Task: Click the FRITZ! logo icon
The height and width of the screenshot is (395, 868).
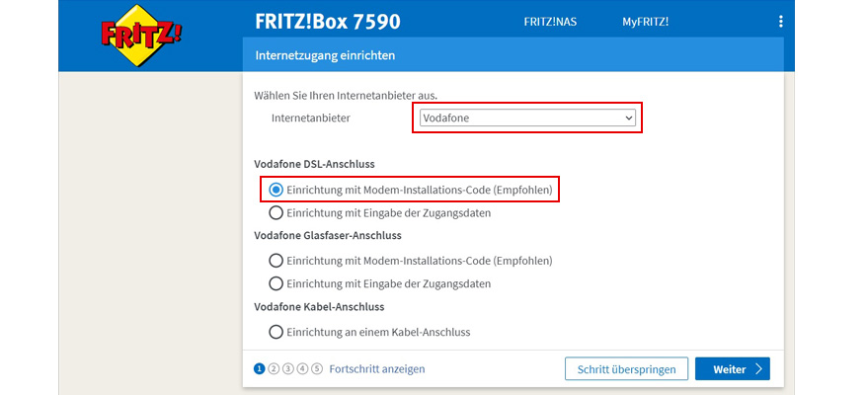Action: [141, 37]
